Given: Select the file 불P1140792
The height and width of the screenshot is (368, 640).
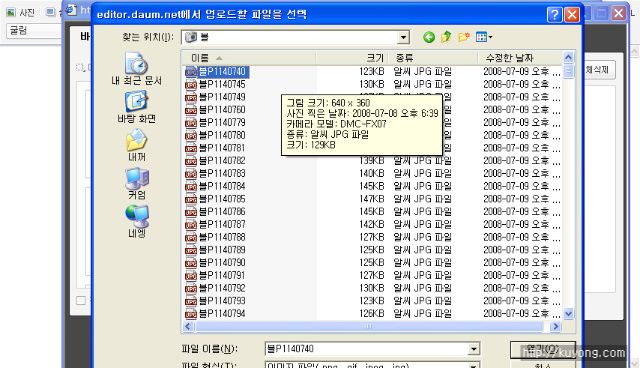Looking at the screenshot, I should (x=222, y=288).
